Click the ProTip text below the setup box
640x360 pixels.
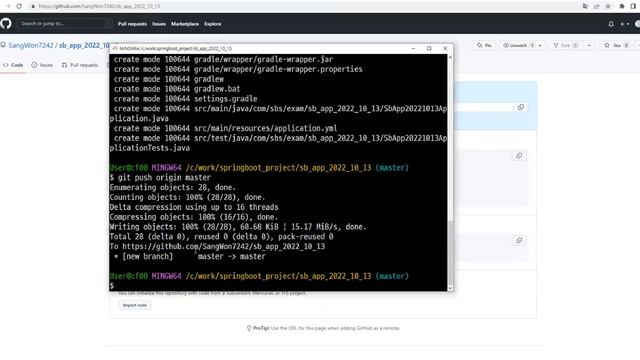(x=327, y=328)
